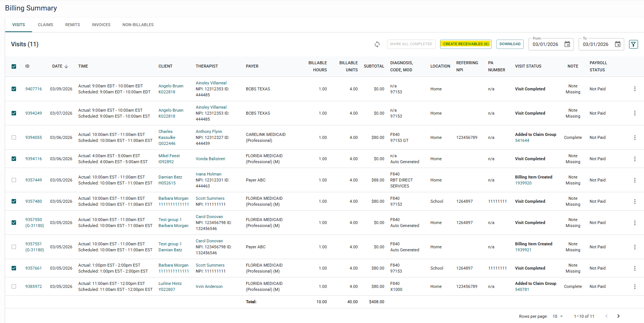644x323 pixels.
Task: Click the Download button
Action: click(510, 44)
